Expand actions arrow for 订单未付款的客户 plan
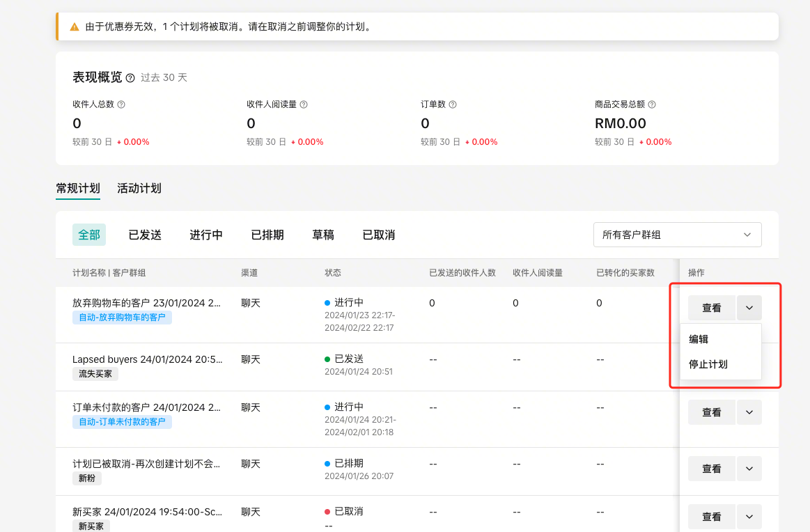Screen dimensions: 810x532 click(749, 412)
